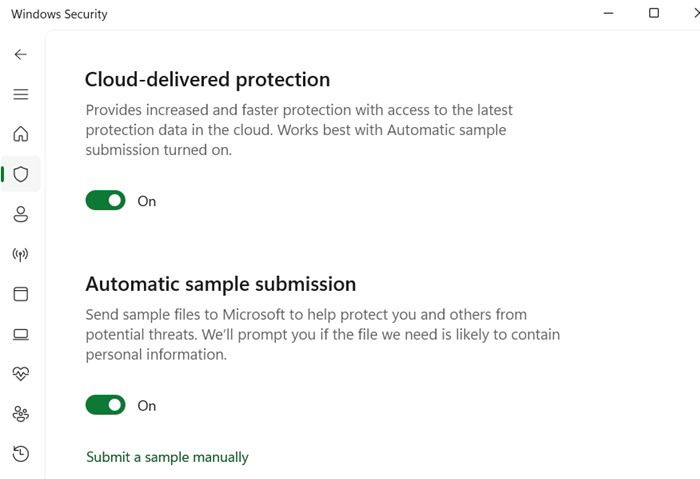700x479 pixels.
Task: Go back using the back arrow
Action: tap(20, 54)
